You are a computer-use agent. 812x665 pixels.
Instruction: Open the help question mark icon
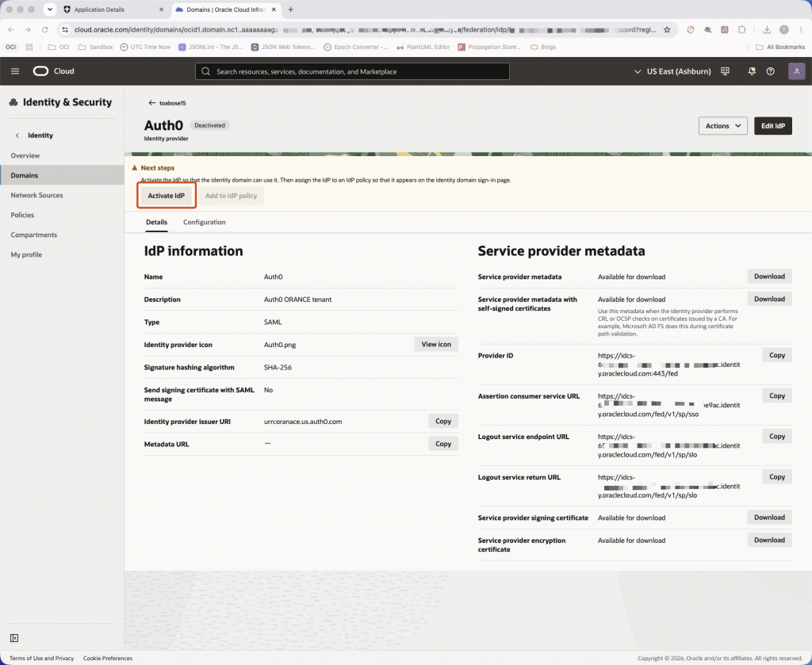(x=771, y=71)
